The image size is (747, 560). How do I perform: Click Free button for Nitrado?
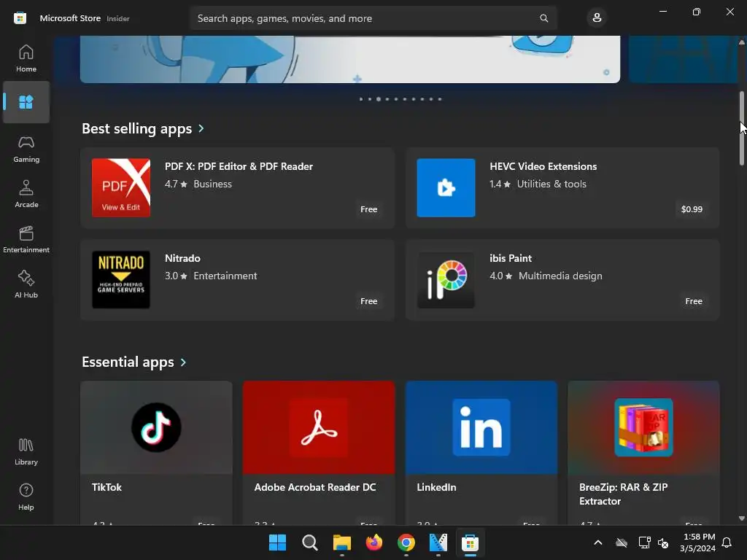point(368,301)
